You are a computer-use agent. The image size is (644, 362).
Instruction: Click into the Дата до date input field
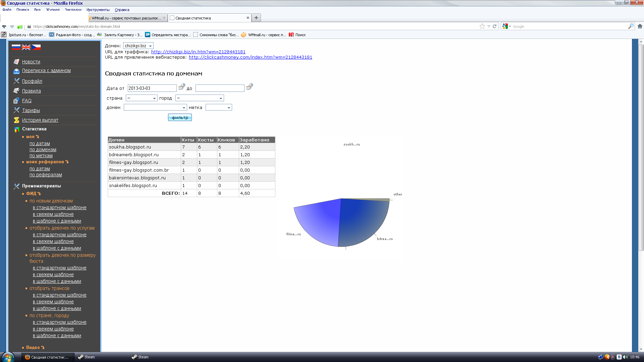tap(220, 88)
